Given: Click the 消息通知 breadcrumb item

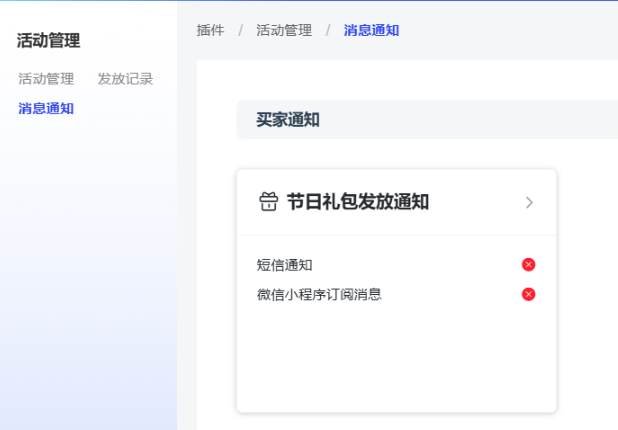Looking at the screenshot, I should 371,31.
